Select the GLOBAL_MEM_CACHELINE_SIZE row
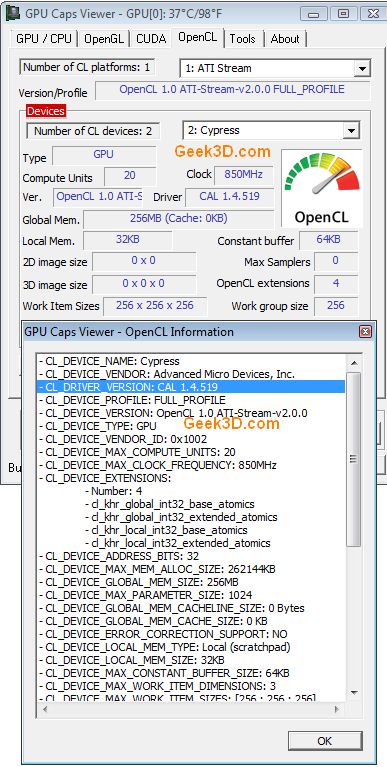 [x=191, y=608]
